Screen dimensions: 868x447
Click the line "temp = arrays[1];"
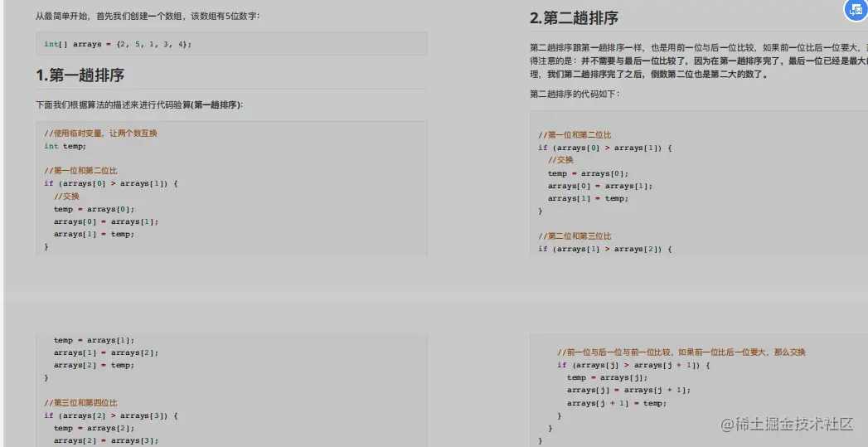[x=95, y=340]
